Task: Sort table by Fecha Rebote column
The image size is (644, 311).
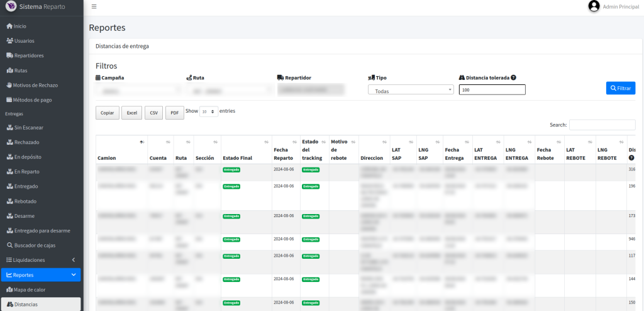Action: (x=550, y=150)
